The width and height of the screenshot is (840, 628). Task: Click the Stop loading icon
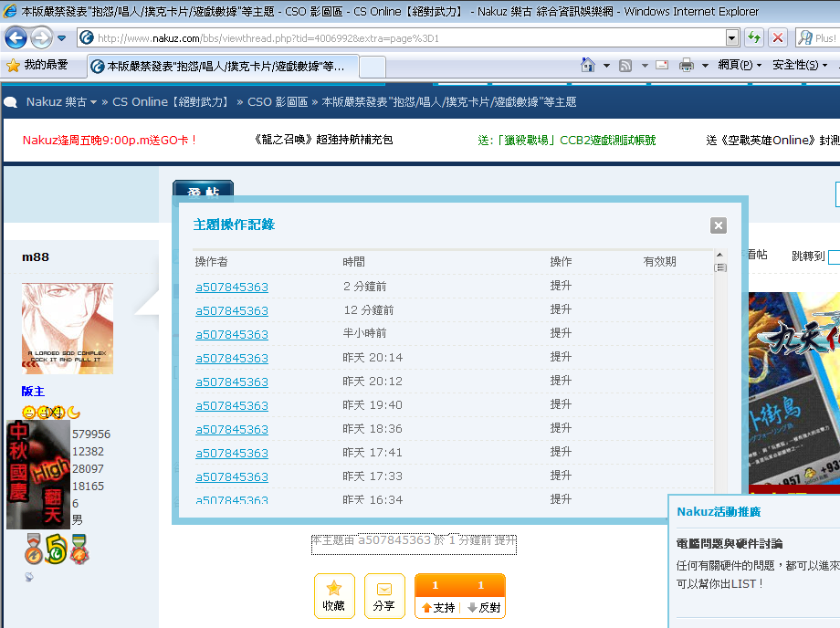point(778,37)
